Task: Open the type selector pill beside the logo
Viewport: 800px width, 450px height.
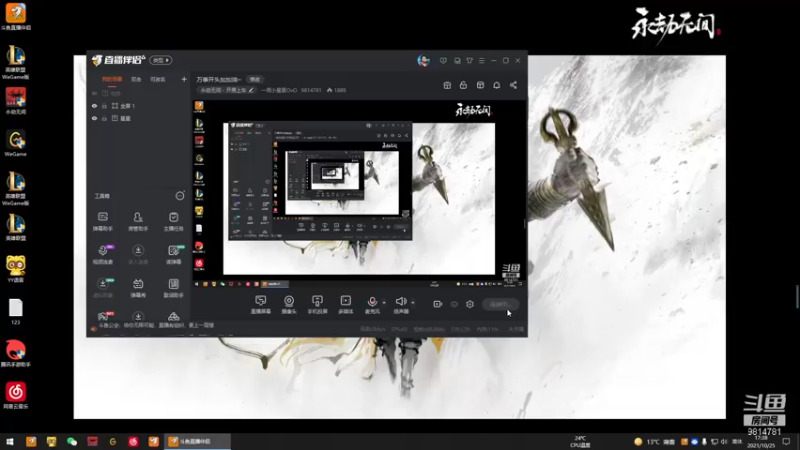Action: 161,60
